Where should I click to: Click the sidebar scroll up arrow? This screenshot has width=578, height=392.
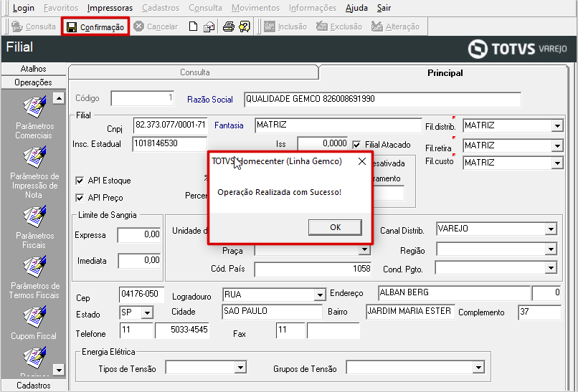(59, 98)
